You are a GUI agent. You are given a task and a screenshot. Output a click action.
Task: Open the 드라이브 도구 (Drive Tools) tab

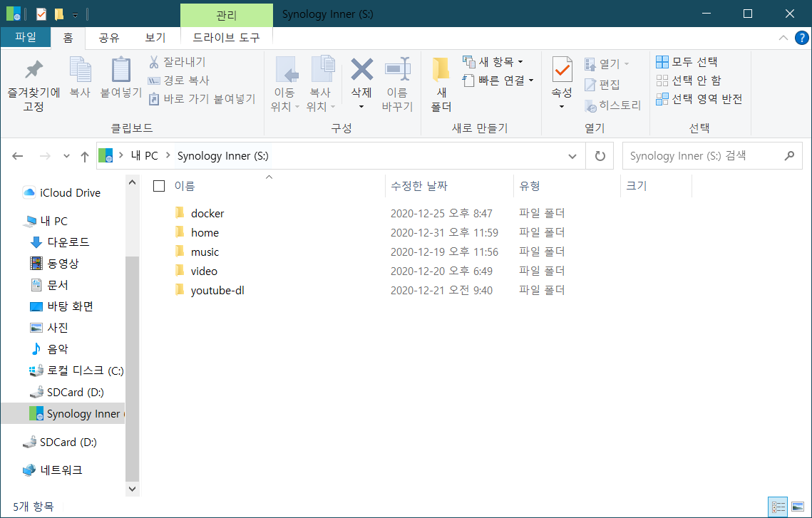[226, 38]
